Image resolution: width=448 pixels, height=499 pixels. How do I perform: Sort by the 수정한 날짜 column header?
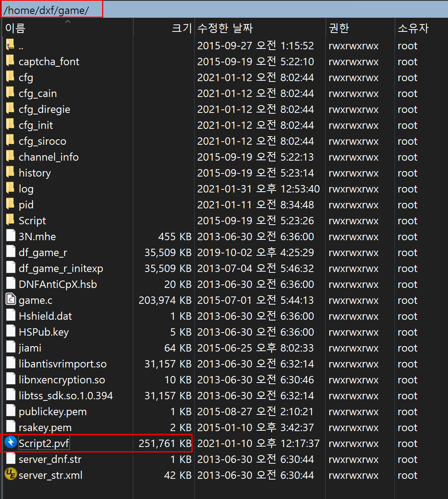click(x=260, y=28)
